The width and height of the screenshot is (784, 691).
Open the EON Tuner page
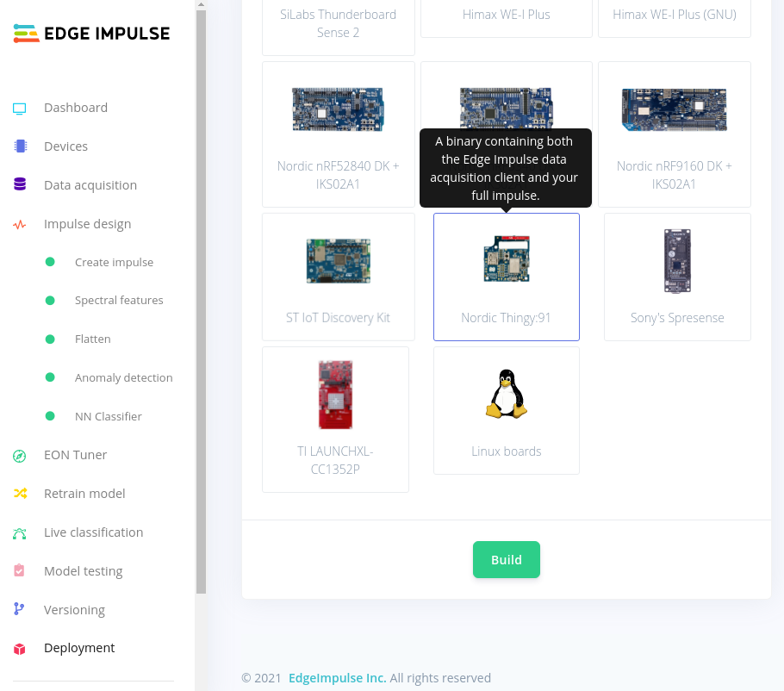75,455
